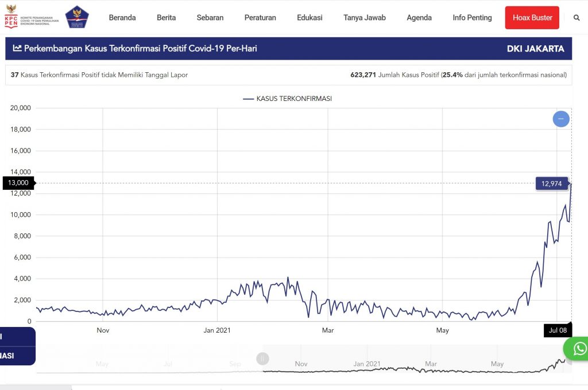
Task: Click the blue zoom-out minus button
Action: click(x=560, y=119)
